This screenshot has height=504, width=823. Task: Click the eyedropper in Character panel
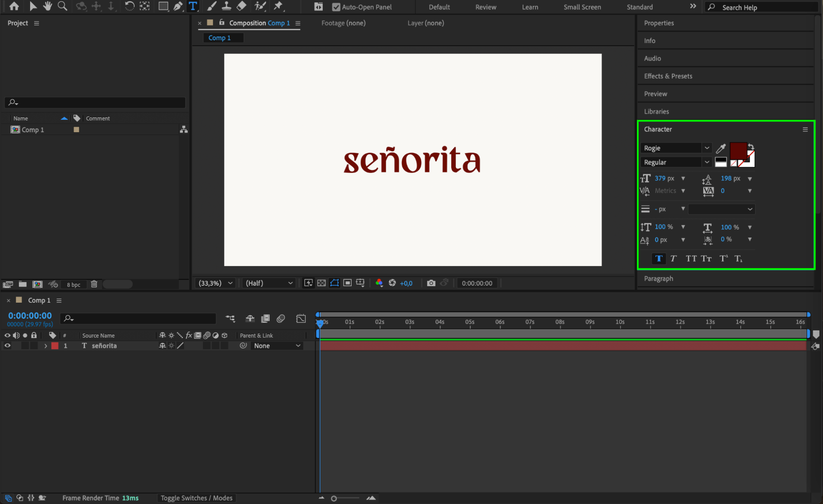pos(720,148)
